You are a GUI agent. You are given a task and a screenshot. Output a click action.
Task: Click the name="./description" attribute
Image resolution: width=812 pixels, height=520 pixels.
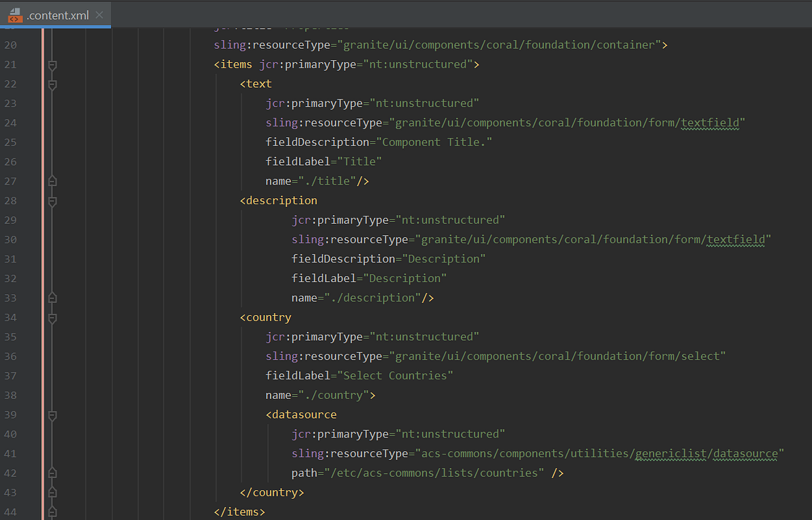(357, 298)
